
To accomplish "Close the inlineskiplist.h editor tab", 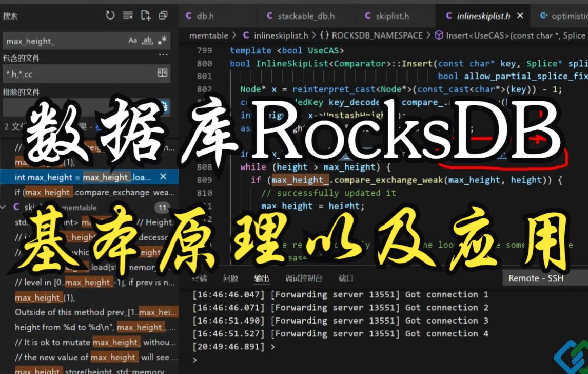I will point(520,15).
